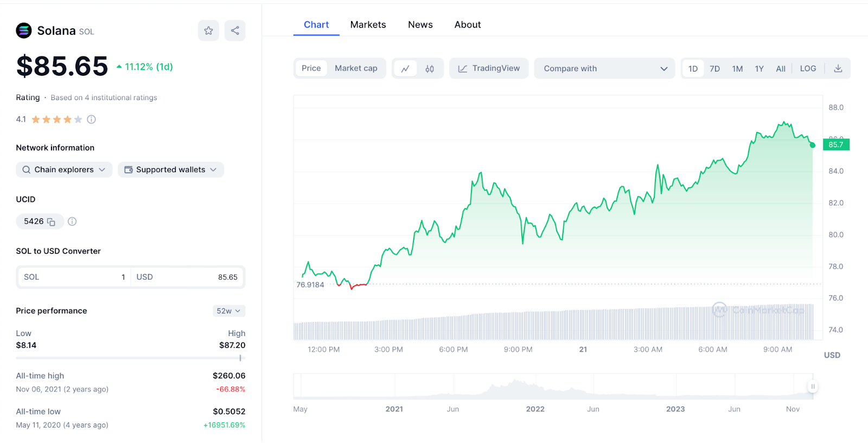Select the 1Y time range
The width and height of the screenshot is (868, 443).
(x=759, y=68)
